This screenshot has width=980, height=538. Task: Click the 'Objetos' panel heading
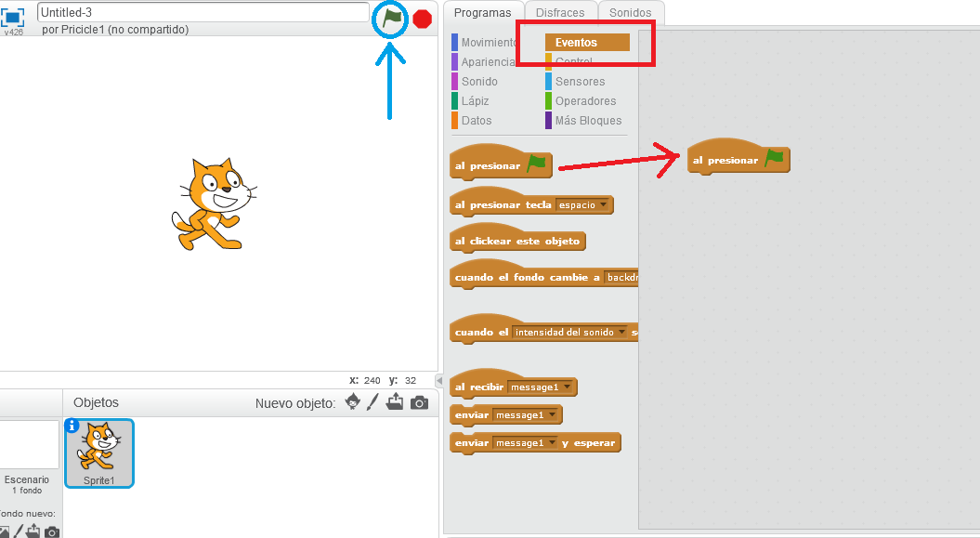pyautogui.click(x=97, y=402)
